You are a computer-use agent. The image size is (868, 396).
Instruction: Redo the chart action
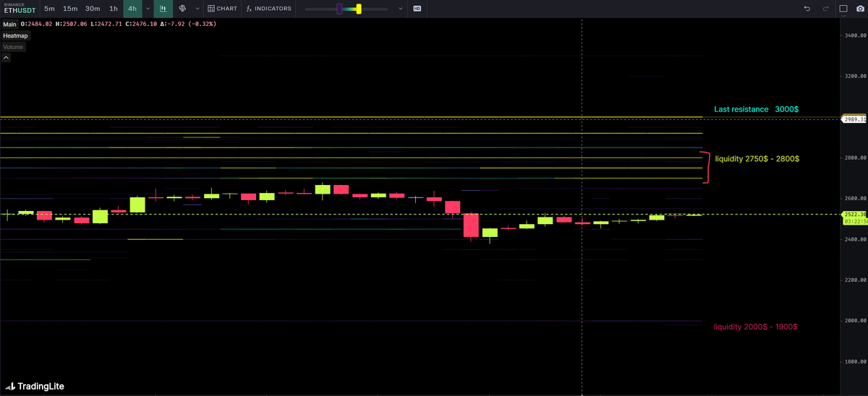(825, 9)
